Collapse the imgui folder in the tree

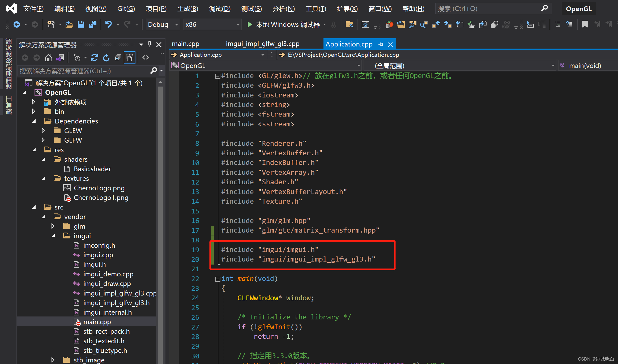[x=53, y=236]
